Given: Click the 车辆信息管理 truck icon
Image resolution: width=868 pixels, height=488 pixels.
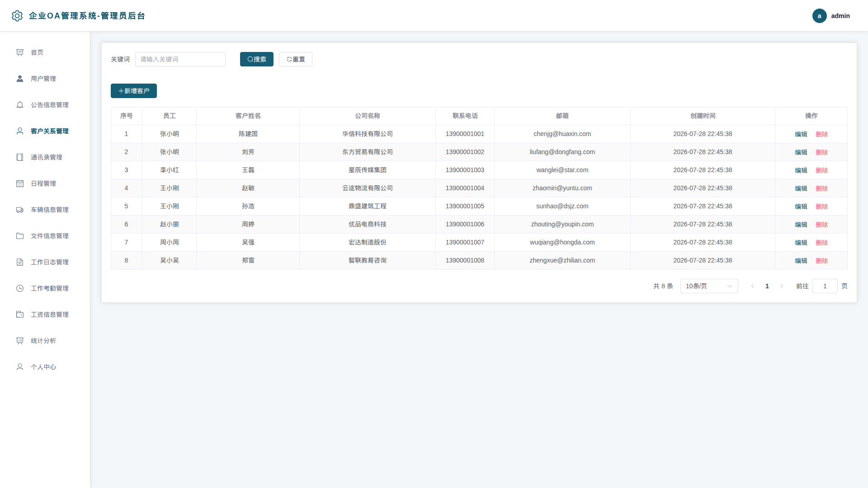Looking at the screenshot, I should point(20,210).
